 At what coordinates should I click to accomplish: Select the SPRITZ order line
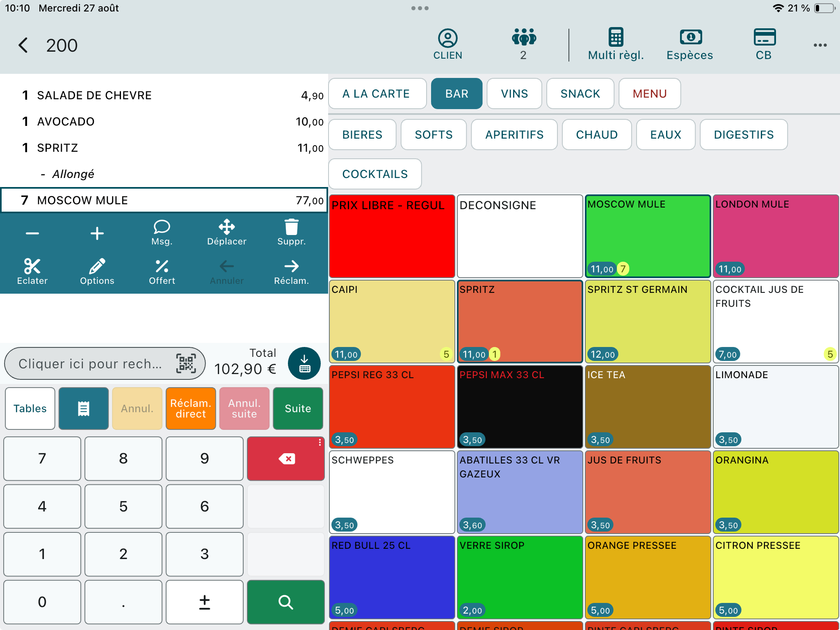tap(164, 148)
